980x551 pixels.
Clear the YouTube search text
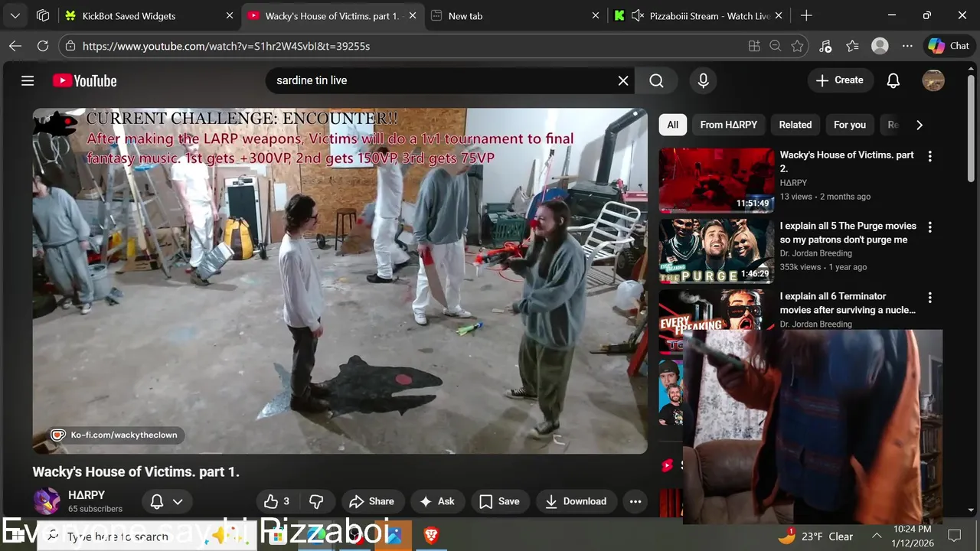pyautogui.click(x=623, y=80)
